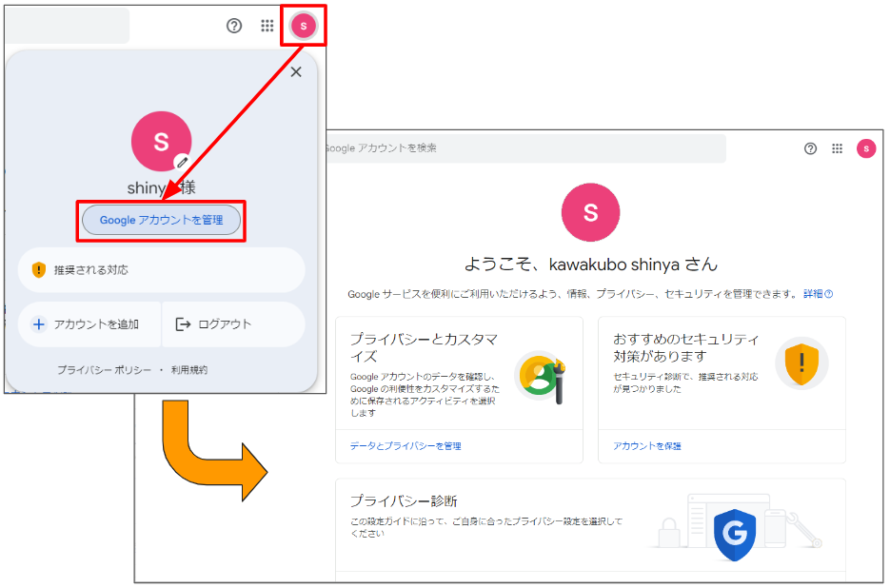This screenshot has height=588, width=890.
Task: Click the plus icon next to アカウントを追加
Action: tap(39, 324)
